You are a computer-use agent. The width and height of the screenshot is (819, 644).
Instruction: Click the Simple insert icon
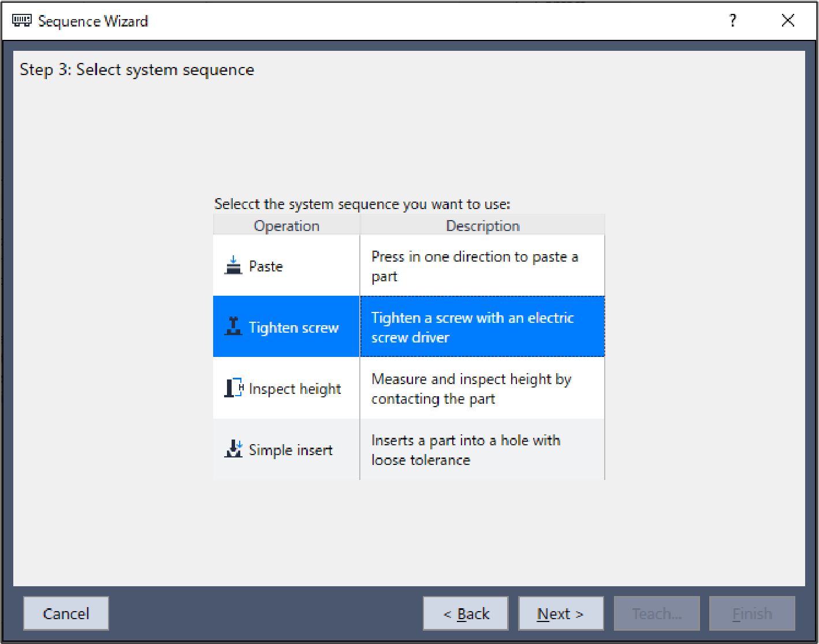233,449
